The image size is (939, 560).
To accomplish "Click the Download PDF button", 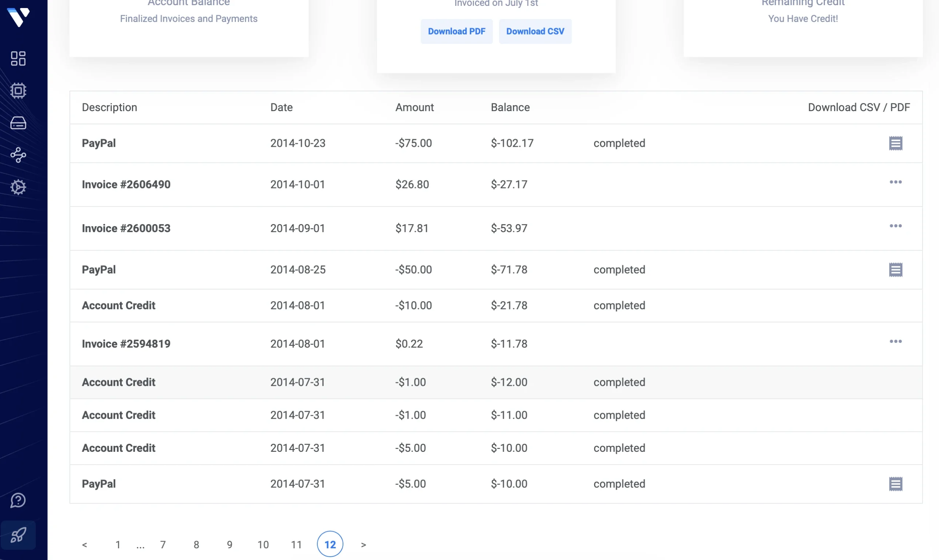I will point(457,31).
